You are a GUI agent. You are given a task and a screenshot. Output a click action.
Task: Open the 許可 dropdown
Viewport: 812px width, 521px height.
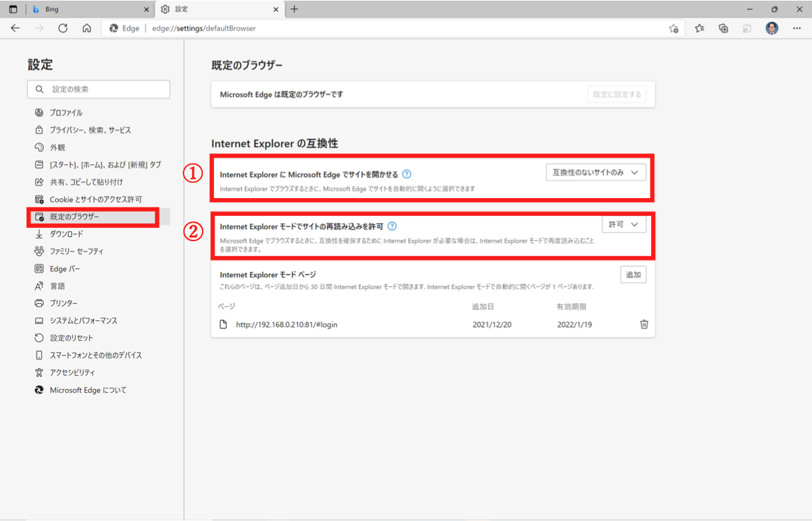pos(624,225)
